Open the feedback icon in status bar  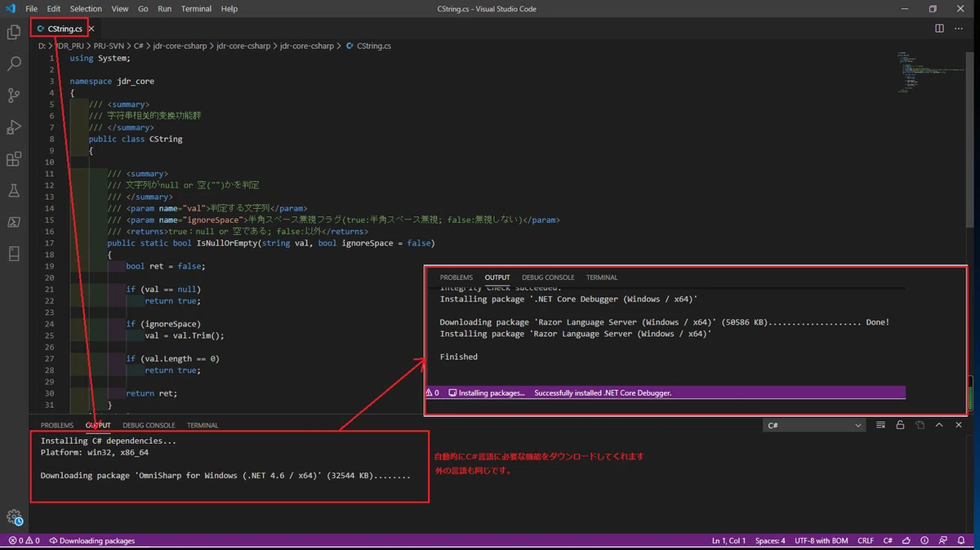pos(944,540)
